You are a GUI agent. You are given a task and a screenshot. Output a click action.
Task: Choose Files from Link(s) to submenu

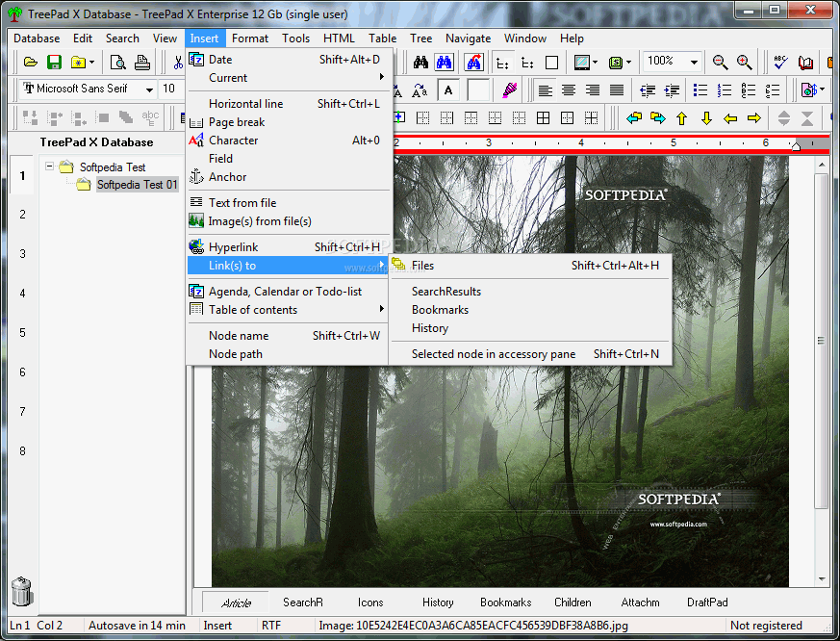coord(530,266)
